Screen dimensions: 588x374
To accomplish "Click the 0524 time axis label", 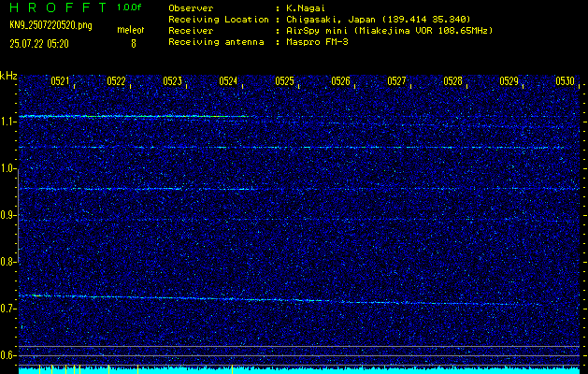I will click(228, 81).
